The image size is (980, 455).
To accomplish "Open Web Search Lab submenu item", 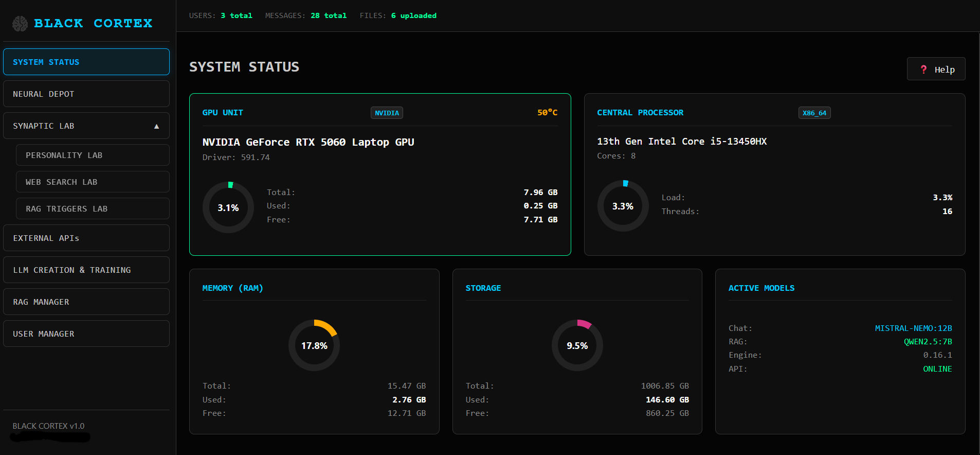I will click(93, 182).
